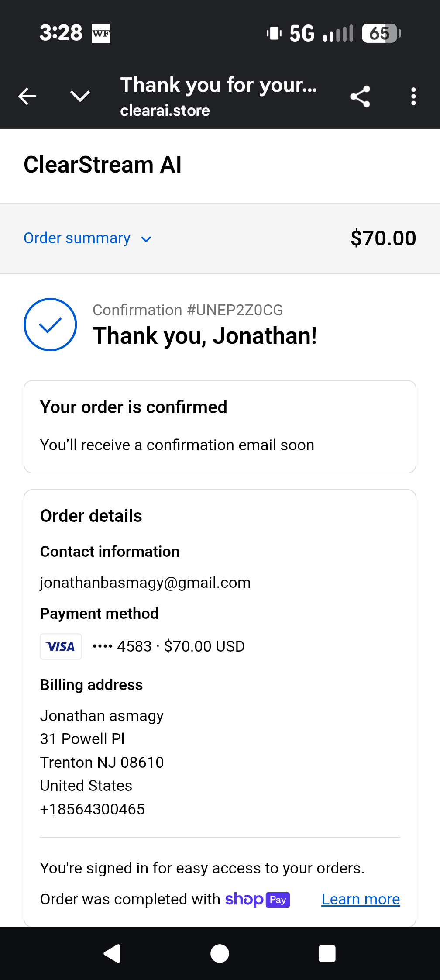This screenshot has height=980, width=440.
Task: Tap the share icon in top bar
Action: [x=360, y=97]
